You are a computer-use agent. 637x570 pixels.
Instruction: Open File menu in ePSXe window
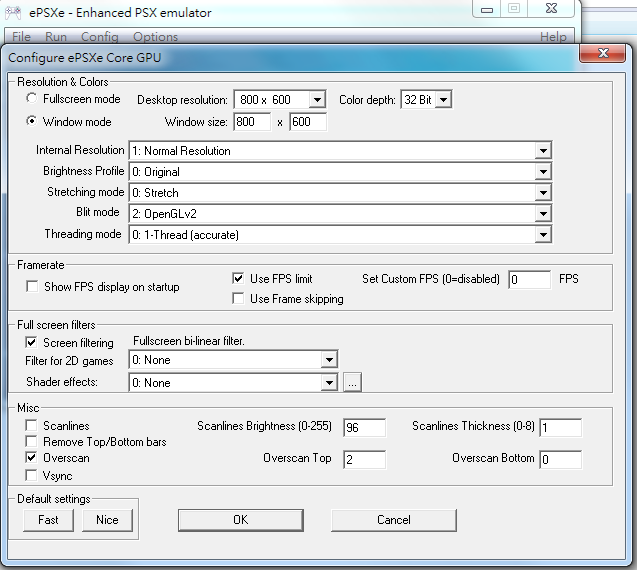22,37
